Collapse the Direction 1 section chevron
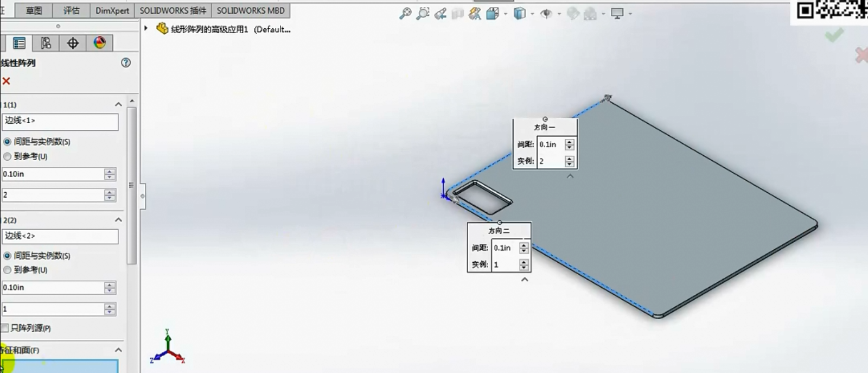 (x=118, y=104)
